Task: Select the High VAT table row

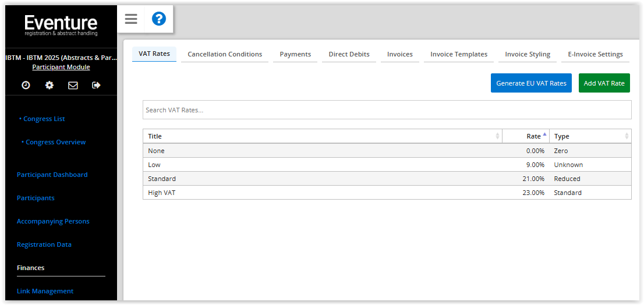Action: (x=387, y=193)
